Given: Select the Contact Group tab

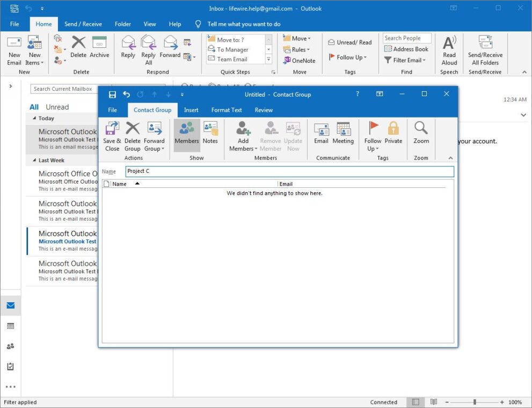Looking at the screenshot, I should pyautogui.click(x=152, y=110).
